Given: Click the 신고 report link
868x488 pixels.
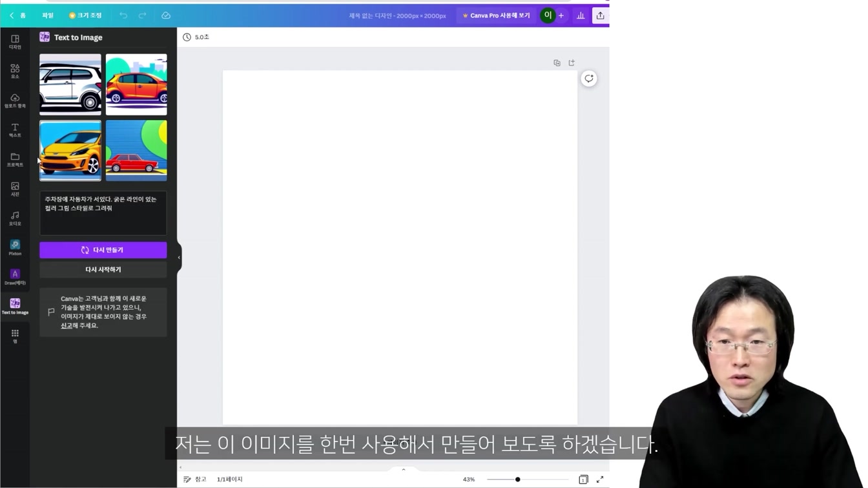Looking at the screenshot, I should [x=66, y=326].
